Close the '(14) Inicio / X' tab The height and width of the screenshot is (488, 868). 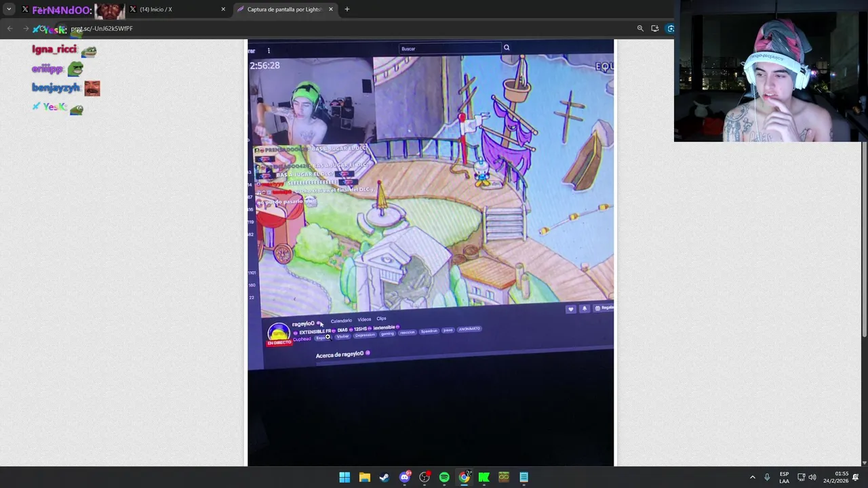coord(223,9)
